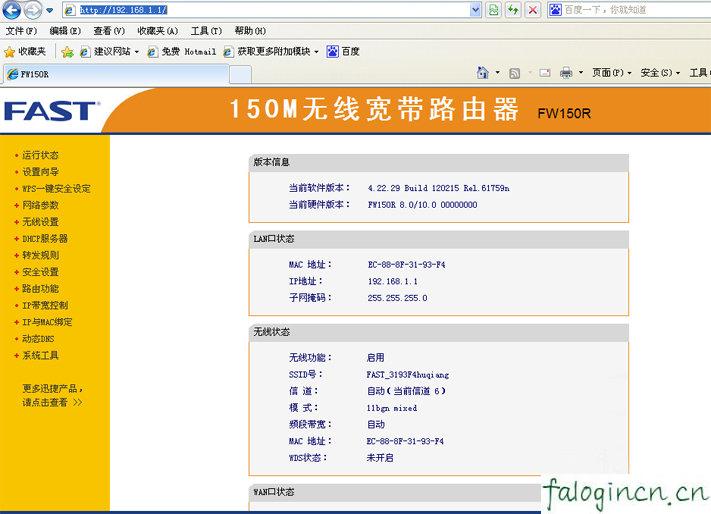This screenshot has height=514, width=711.
Task: Click the refresh page icon
Action: [513, 10]
